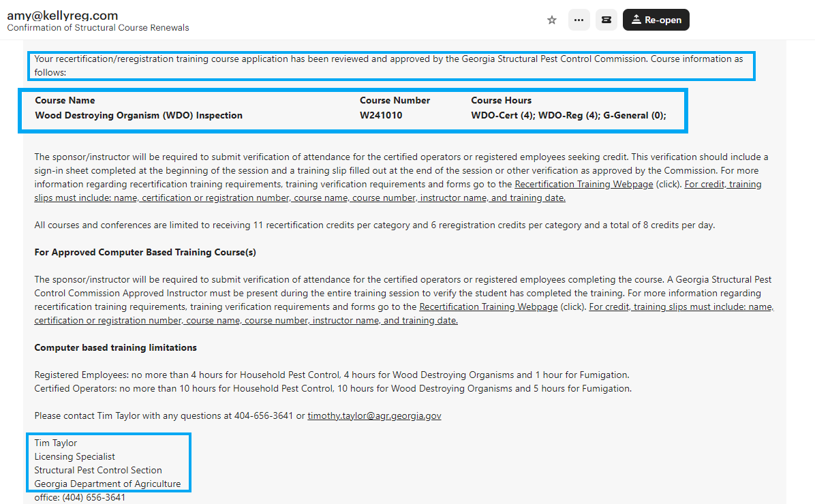815x504 pixels.
Task: Click heading Computer based training limitations
Action: [x=115, y=347]
